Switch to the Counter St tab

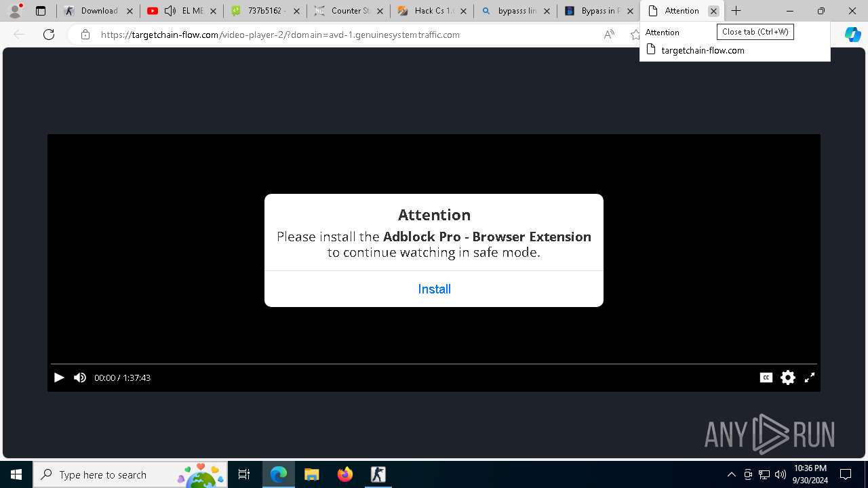[x=349, y=11]
